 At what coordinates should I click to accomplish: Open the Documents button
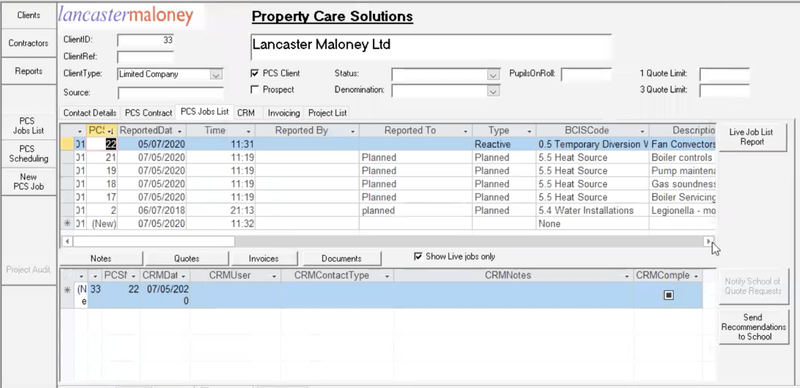click(x=342, y=259)
